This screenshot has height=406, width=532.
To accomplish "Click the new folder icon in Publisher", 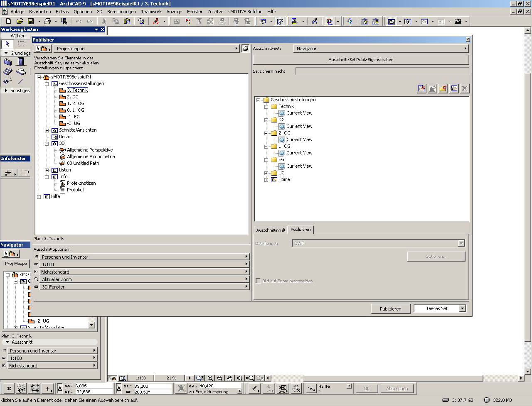I will tap(443, 88).
